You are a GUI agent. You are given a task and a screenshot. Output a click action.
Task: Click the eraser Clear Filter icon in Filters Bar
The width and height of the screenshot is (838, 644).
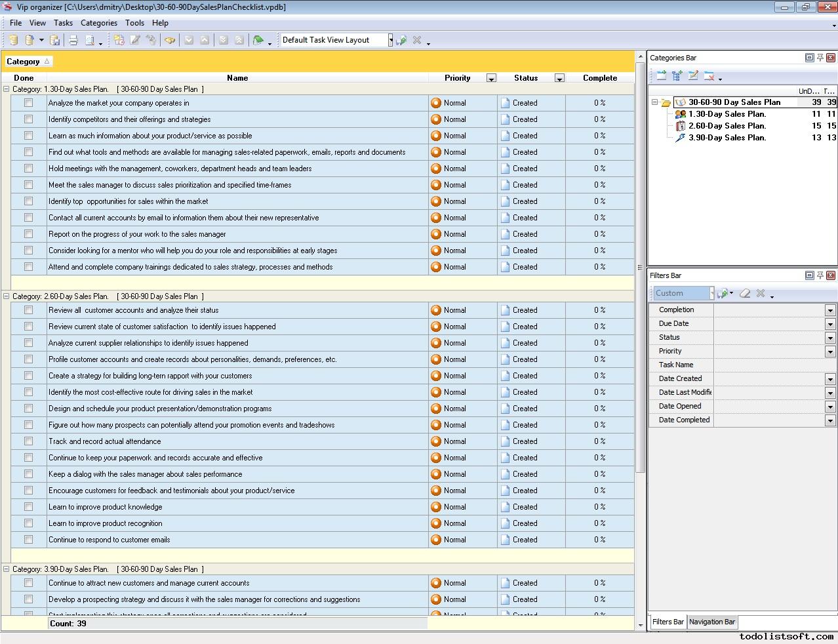pos(744,293)
